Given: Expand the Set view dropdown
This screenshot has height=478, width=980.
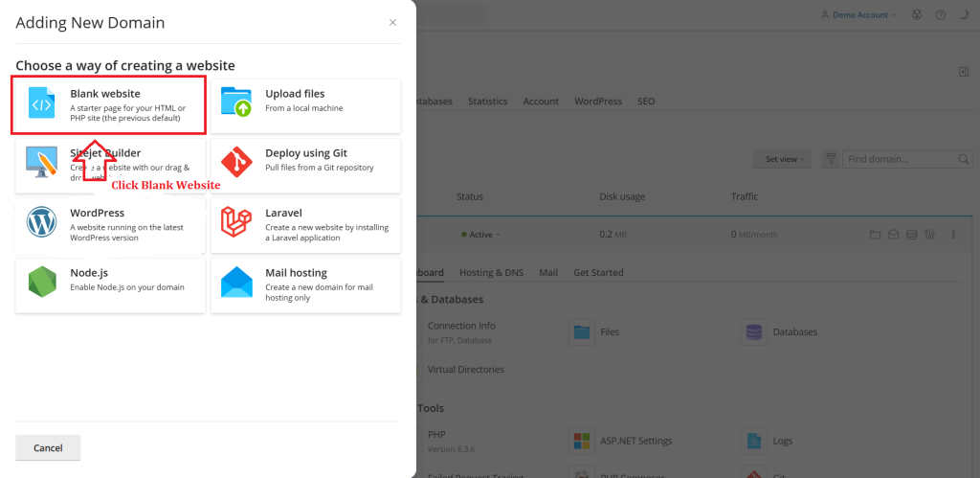Looking at the screenshot, I should point(782,160).
